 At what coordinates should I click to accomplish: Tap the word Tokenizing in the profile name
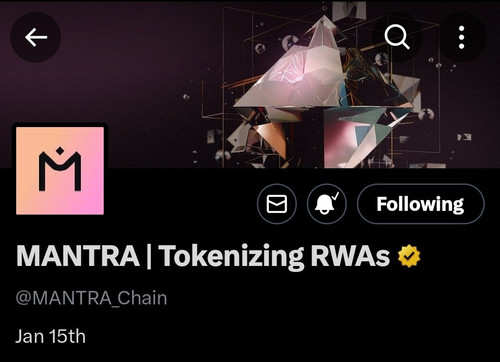pyautogui.click(x=231, y=256)
